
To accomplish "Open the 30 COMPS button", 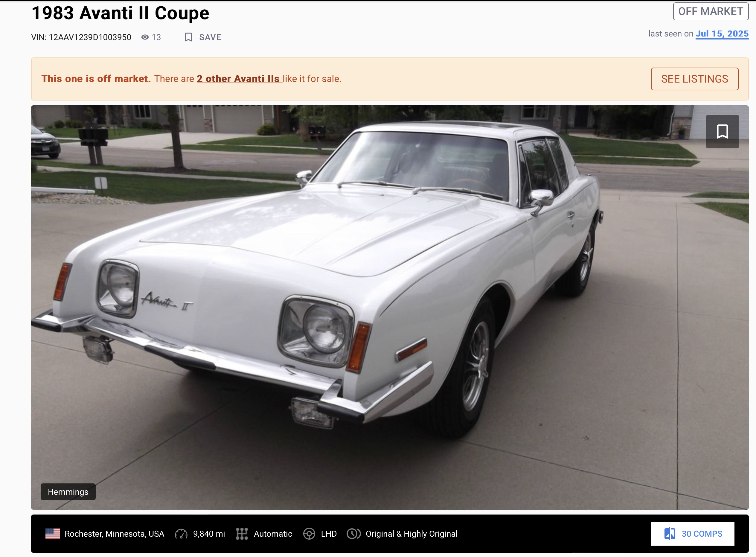I will [x=692, y=534].
